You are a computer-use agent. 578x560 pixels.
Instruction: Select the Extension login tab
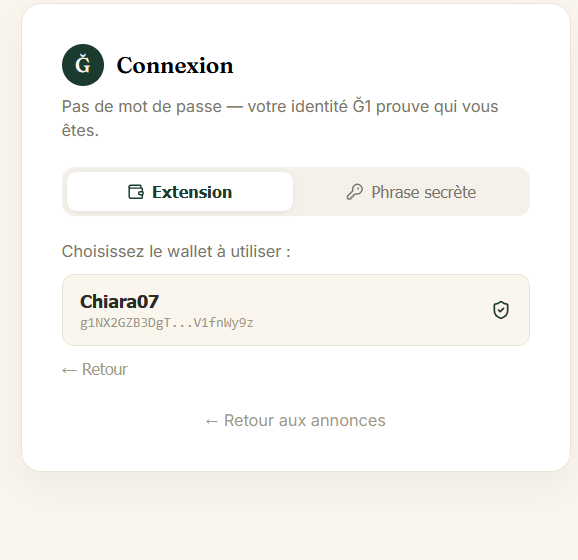[x=180, y=192]
